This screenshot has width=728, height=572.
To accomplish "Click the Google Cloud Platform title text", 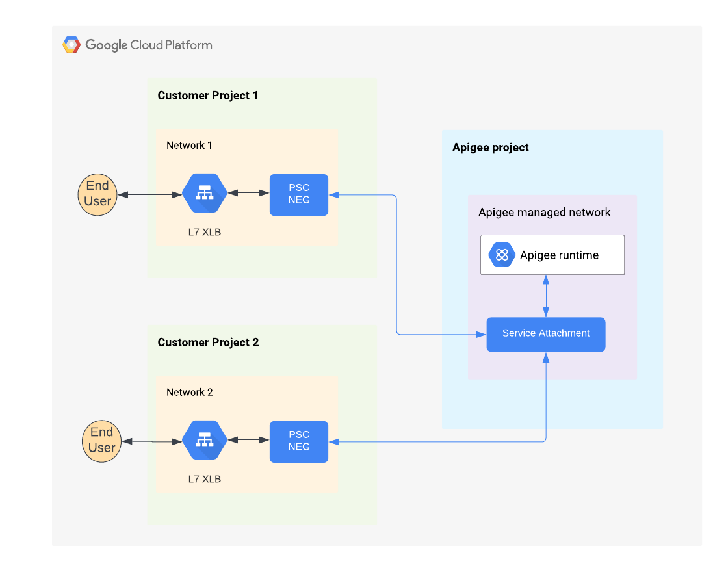I will coord(149,45).
